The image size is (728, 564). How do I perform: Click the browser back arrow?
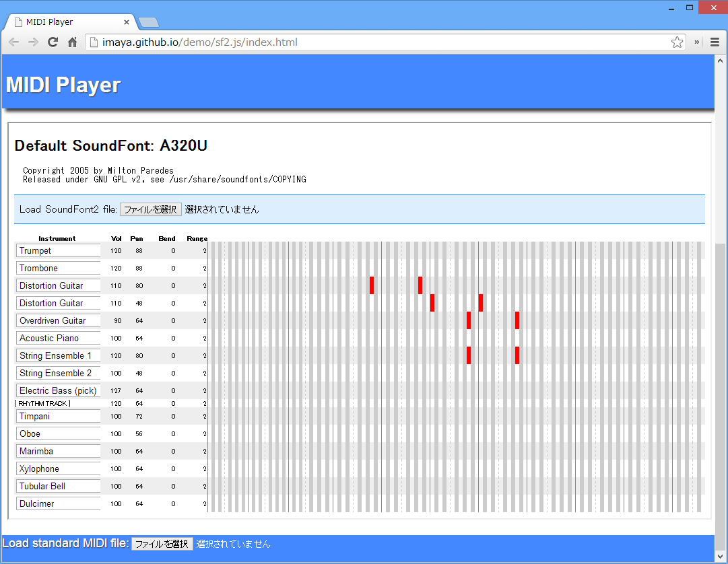point(13,42)
